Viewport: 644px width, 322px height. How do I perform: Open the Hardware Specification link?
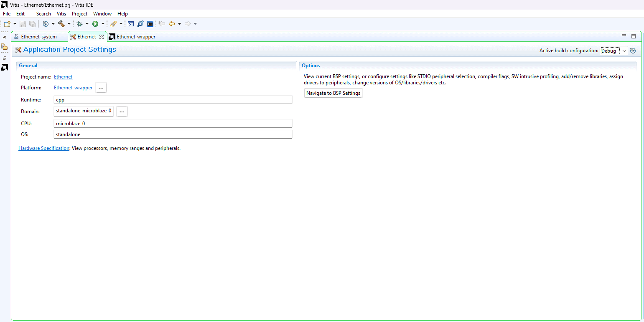click(43, 148)
